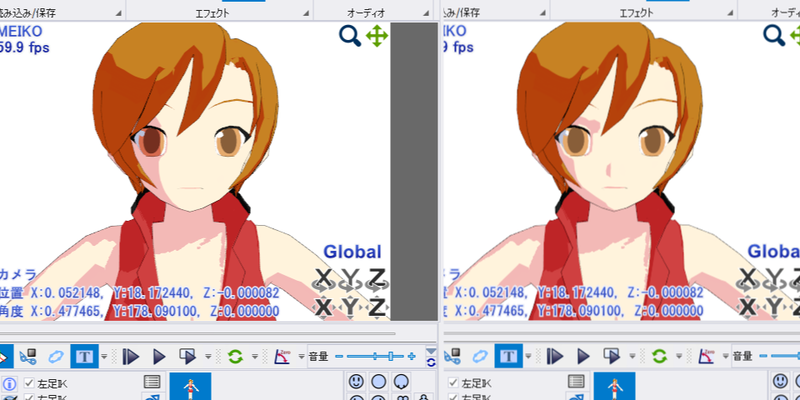Image resolution: width=800 pixels, height=400 pixels.
Task: Play from beginning in right window toolbar
Action: [555, 356]
